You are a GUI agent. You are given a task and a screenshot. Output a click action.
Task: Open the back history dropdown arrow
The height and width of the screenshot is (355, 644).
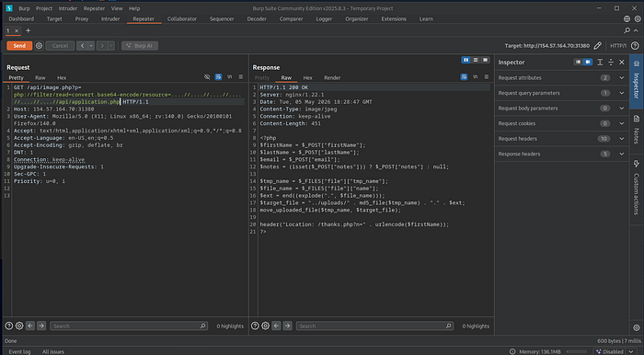[91, 46]
